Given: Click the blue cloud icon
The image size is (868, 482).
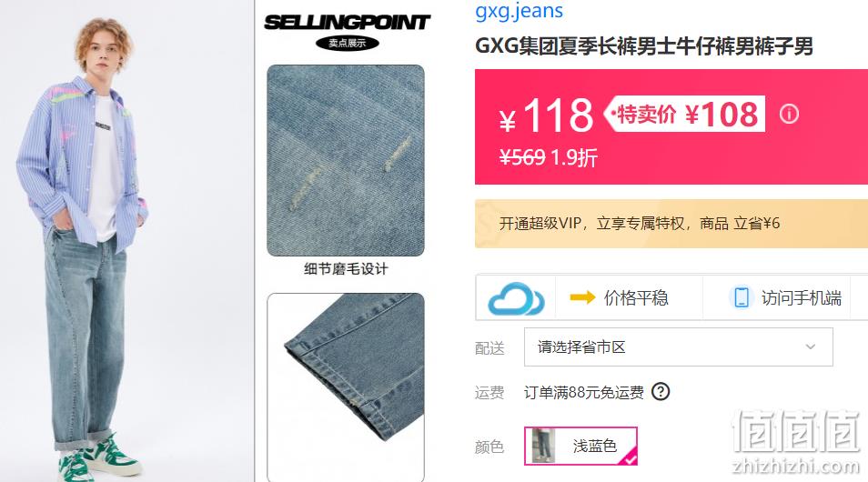Looking at the screenshot, I should 516,299.
